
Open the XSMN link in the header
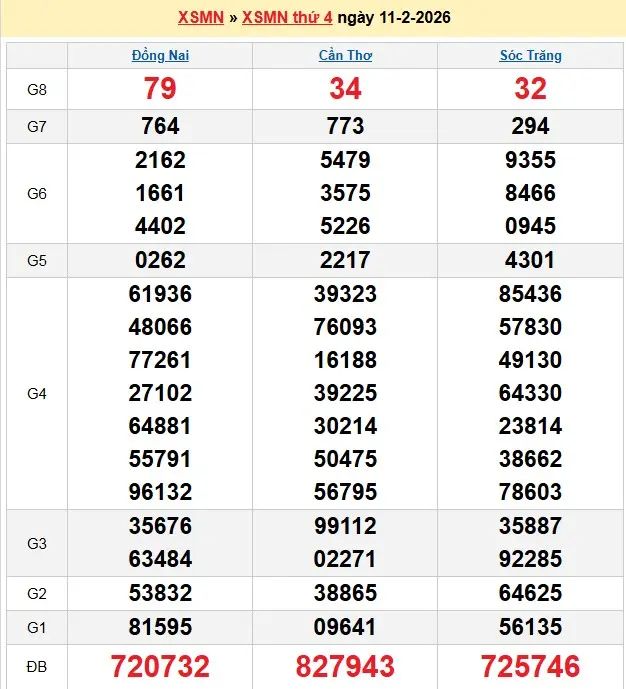(200, 18)
